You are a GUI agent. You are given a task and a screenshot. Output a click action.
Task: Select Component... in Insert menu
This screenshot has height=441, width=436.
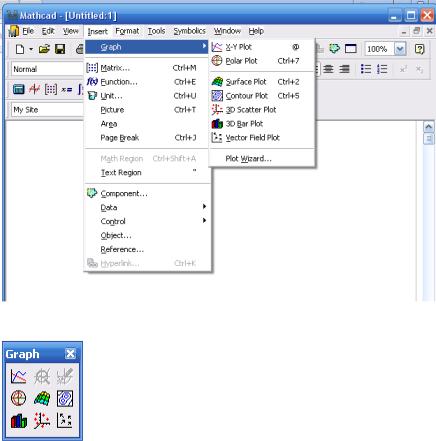tap(148, 193)
